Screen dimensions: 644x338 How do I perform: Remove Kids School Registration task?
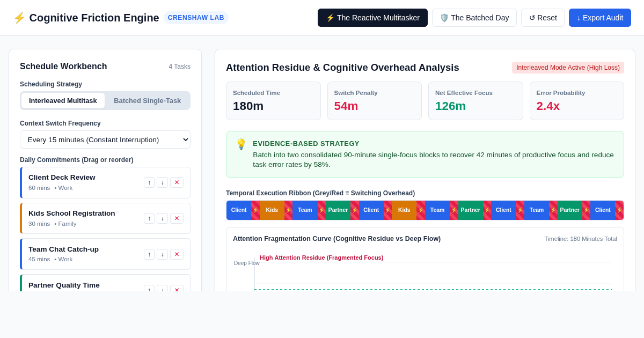point(177,218)
